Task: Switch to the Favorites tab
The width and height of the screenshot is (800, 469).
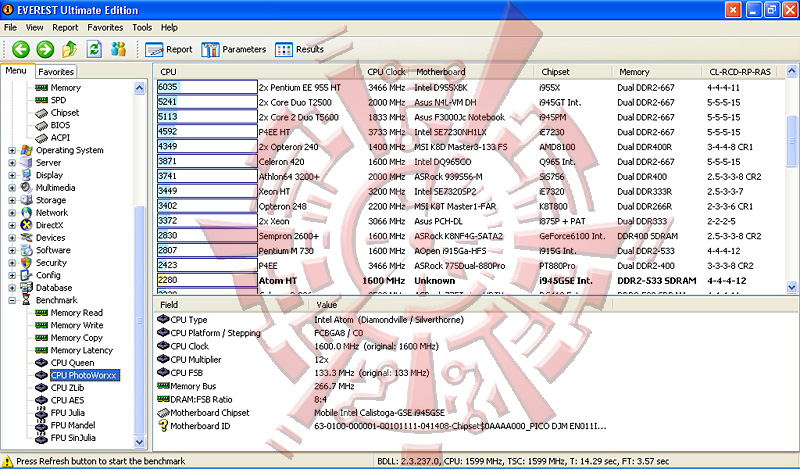Action: tap(56, 72)
